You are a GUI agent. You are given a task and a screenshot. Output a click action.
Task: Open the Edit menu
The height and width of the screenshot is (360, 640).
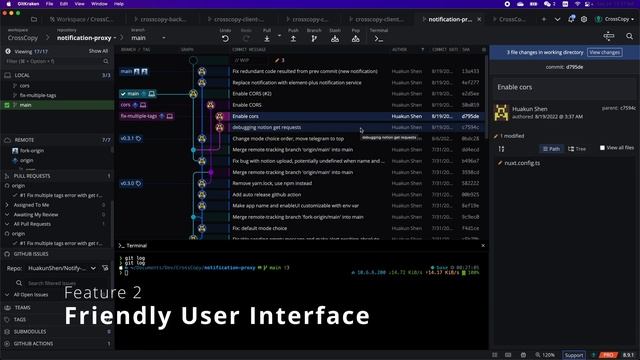coord(64,4)
